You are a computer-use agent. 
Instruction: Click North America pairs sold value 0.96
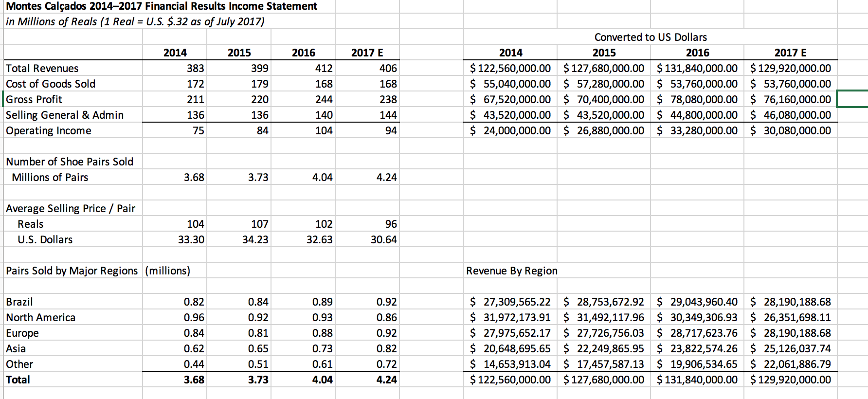pyautogui.click(x=194, y=318)
